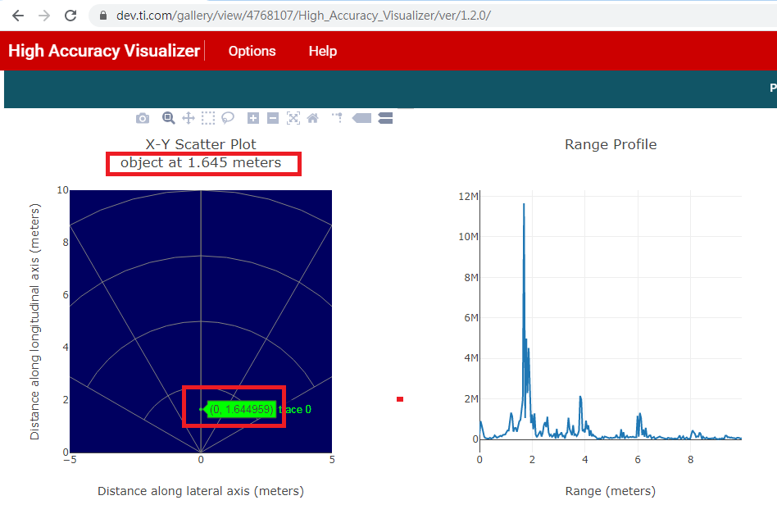
Task: Toggle spike lines icon
Action: point(338,118)
